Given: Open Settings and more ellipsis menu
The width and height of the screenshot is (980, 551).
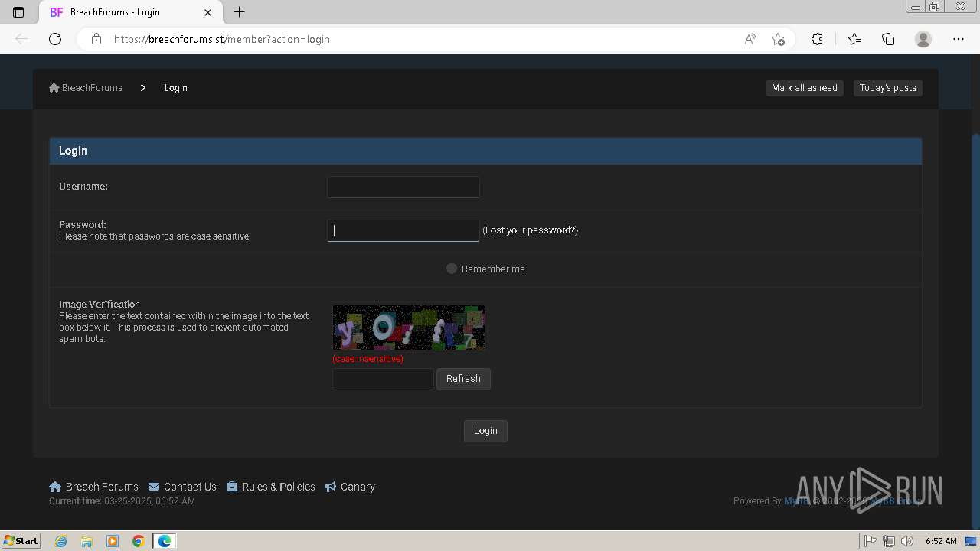Looking at the screenshot, I should pyautogui.click(x=959, y=39).
